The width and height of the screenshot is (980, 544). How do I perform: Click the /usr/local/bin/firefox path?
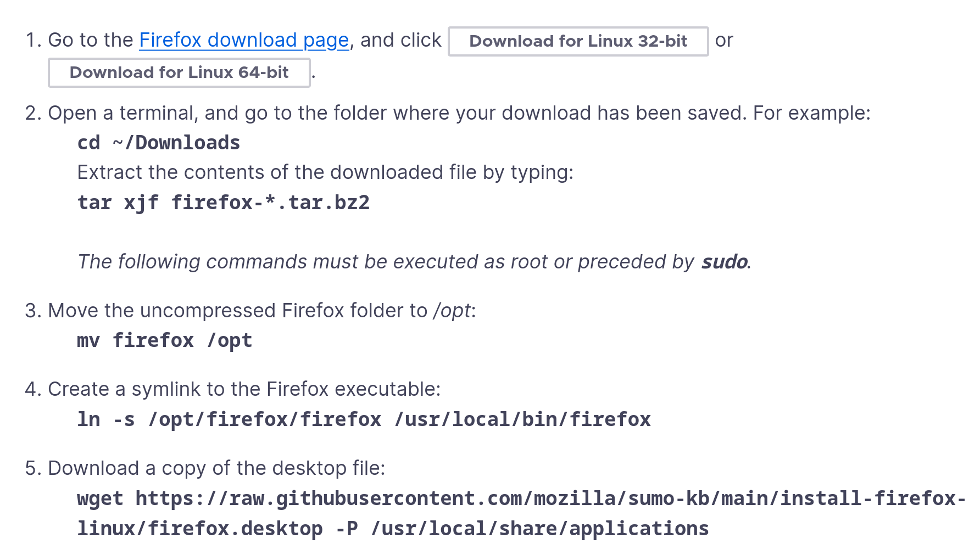click(x=522, y=419)
